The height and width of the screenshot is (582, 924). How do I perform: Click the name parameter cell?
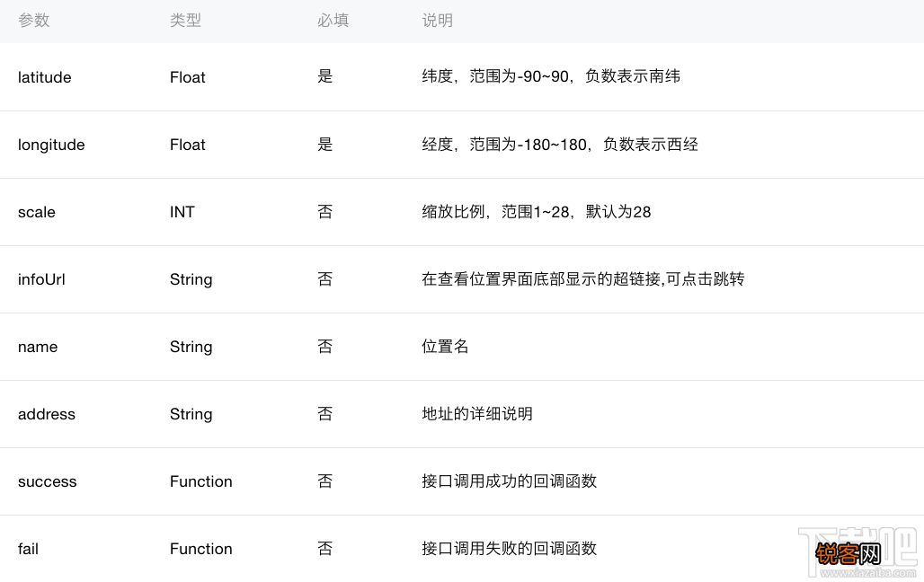click(x=38, y=347)
